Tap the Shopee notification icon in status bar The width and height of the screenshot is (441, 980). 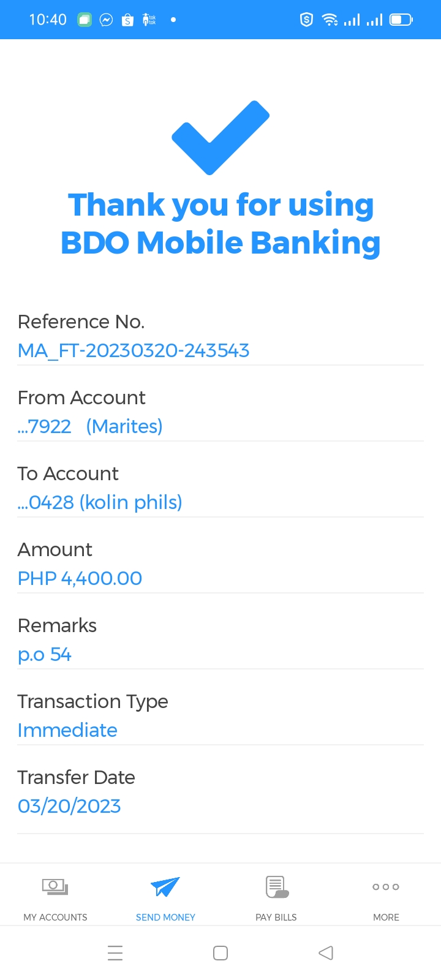click(127, 20)
